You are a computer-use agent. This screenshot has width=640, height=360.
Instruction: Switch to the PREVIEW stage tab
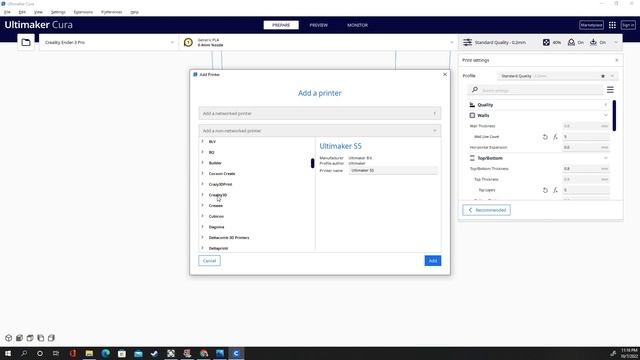(318, 25)
